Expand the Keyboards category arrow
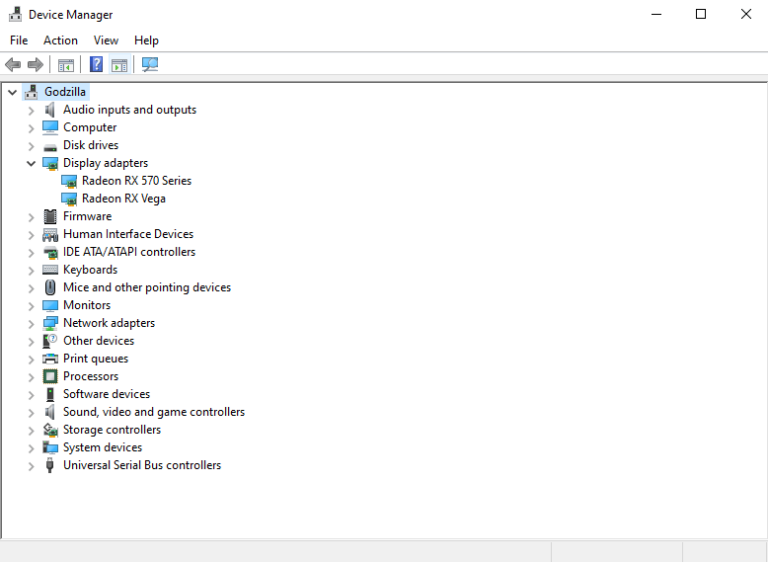Viewport: 768px width, 562px height. click(31, 270)
